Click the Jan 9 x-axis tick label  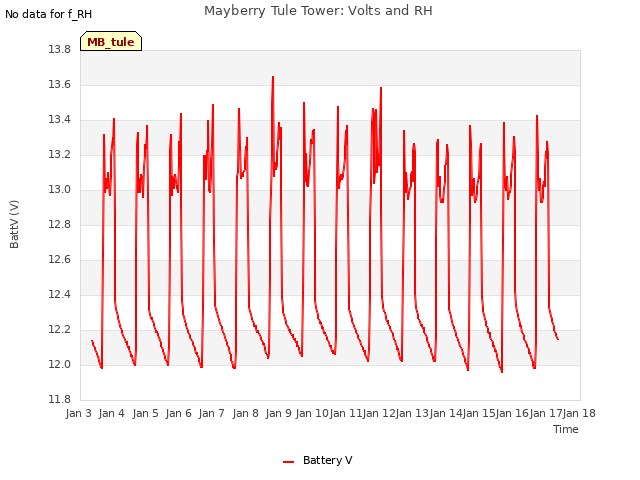[278, 413]
